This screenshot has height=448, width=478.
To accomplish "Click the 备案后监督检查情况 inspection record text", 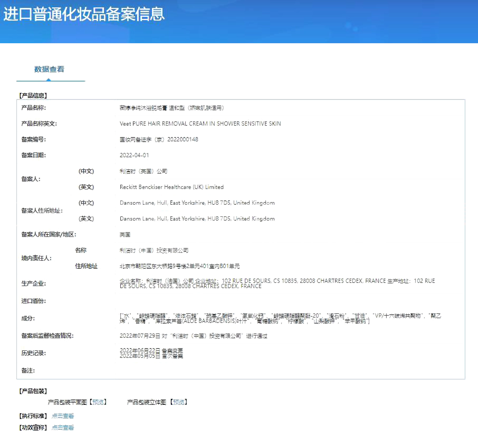I will [x=193, y=336].
